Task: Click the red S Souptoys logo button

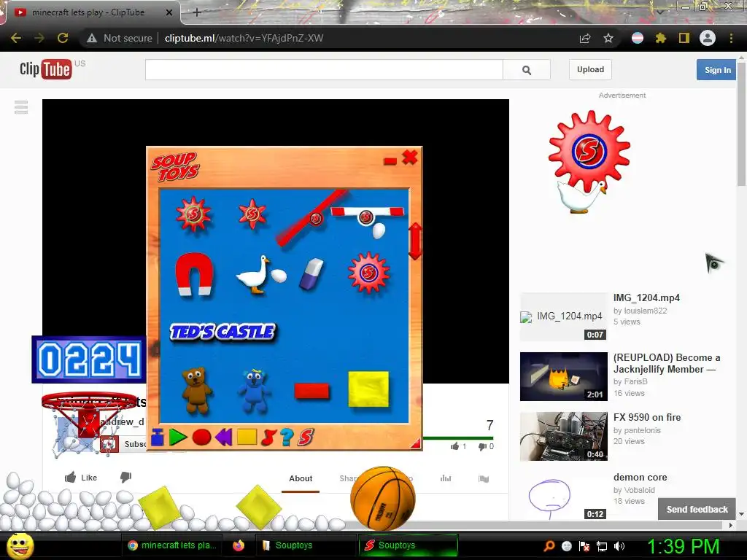Action: point(306,437)
